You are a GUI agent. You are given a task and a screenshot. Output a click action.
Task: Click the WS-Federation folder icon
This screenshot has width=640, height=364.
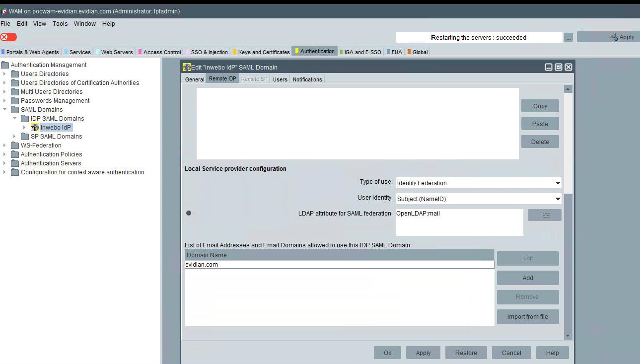(15, 146)
